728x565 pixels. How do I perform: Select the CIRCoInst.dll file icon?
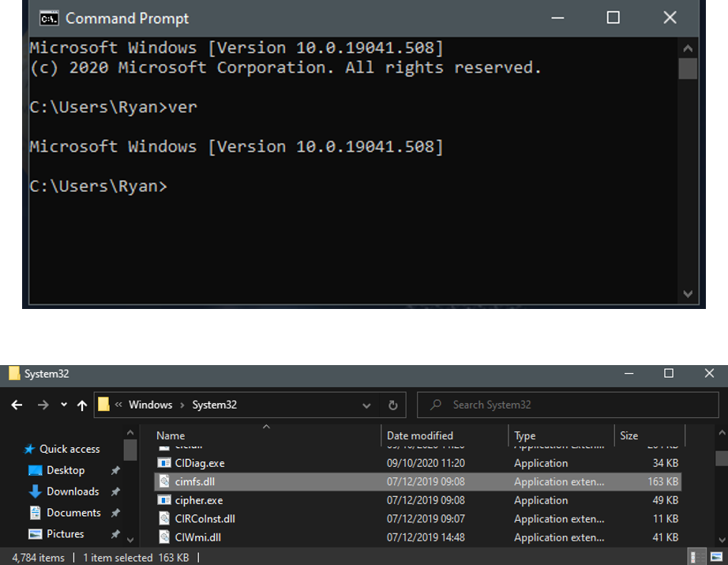click(164, 518)
